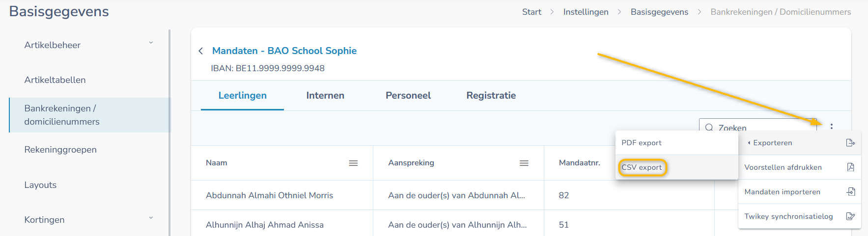Click the Exporteren export icon
868x236 pixels.
point(850,143)
